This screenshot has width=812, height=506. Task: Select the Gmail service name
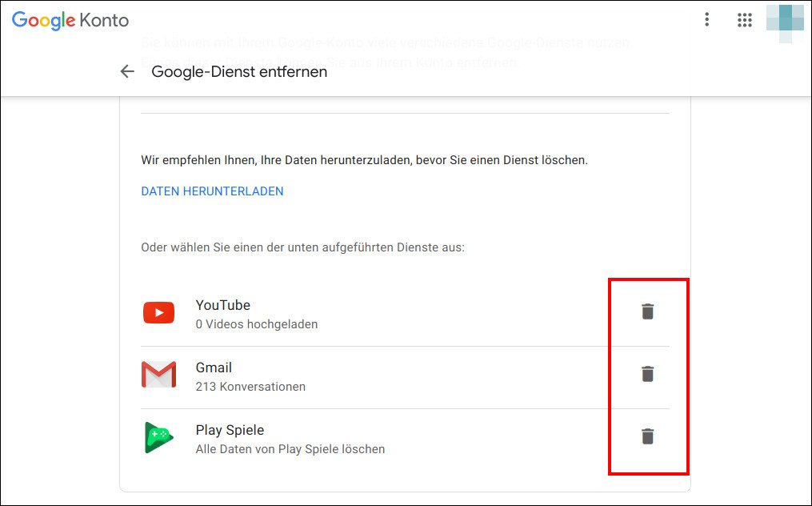[214, 367]
